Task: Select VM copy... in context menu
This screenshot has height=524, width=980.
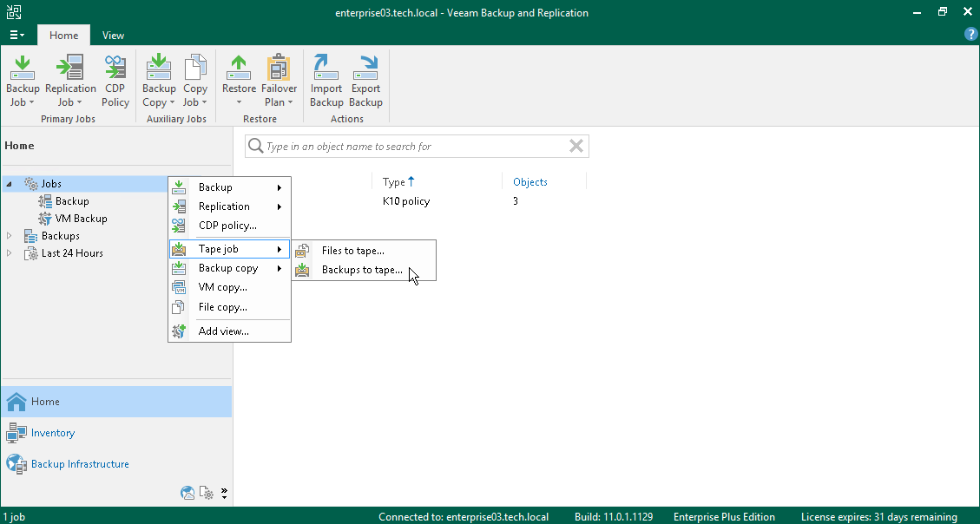Action: coord(229,287)
